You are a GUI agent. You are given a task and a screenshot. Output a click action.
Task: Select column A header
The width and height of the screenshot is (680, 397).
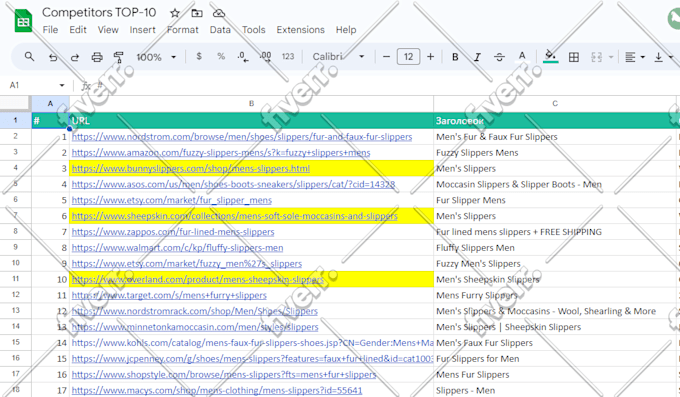[x=50, y=104]
